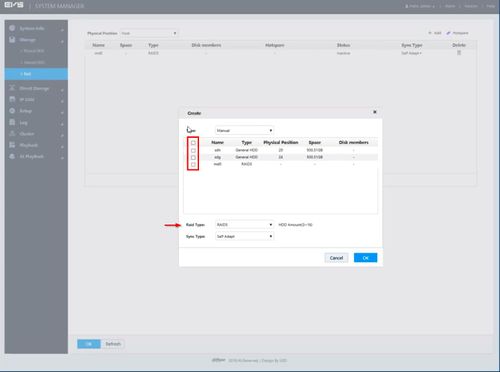Select the Raid item under Storage

point(36,74)
